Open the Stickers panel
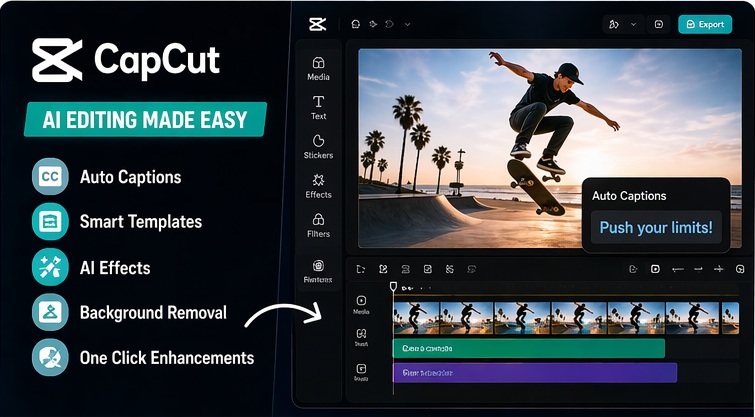The height and width of the screenshot is (417, 755). coord(318,146)
